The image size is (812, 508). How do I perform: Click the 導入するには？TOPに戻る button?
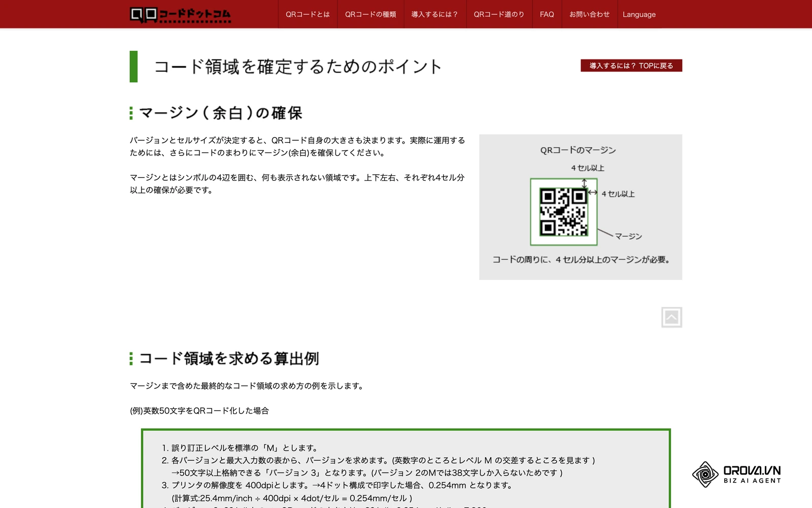click(x=631, y=66)
